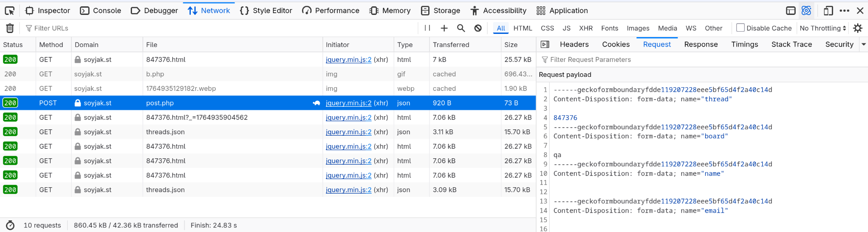This screenshot has height=232, width=868.
Task: Clear the network log with trash icon
Action: click(10, 28)
